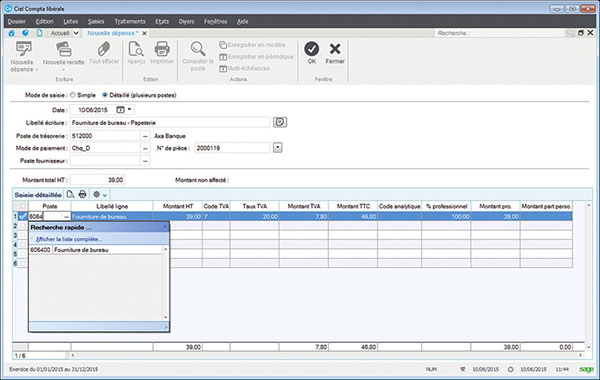
Task: Click the restore window icon beside Recherche
Action: [x=580, y=33]
